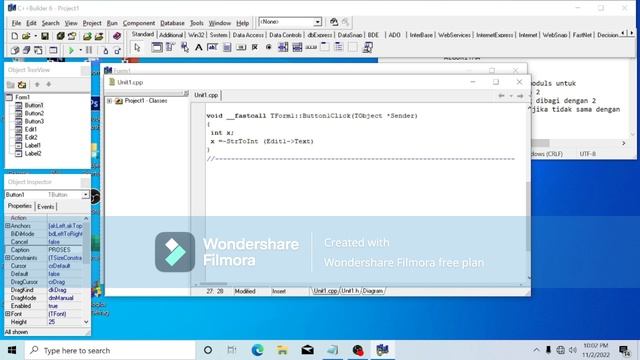The width and height of the screenshot is (640, 360).
Task: Click the View Form toolbar icon
Action: click(x=26, y=50)
